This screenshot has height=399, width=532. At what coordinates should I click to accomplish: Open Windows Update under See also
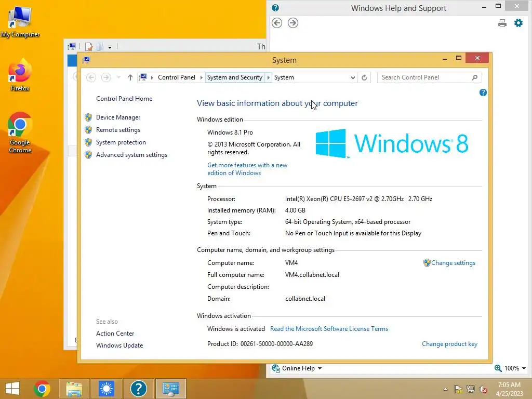tap(119, 345)
